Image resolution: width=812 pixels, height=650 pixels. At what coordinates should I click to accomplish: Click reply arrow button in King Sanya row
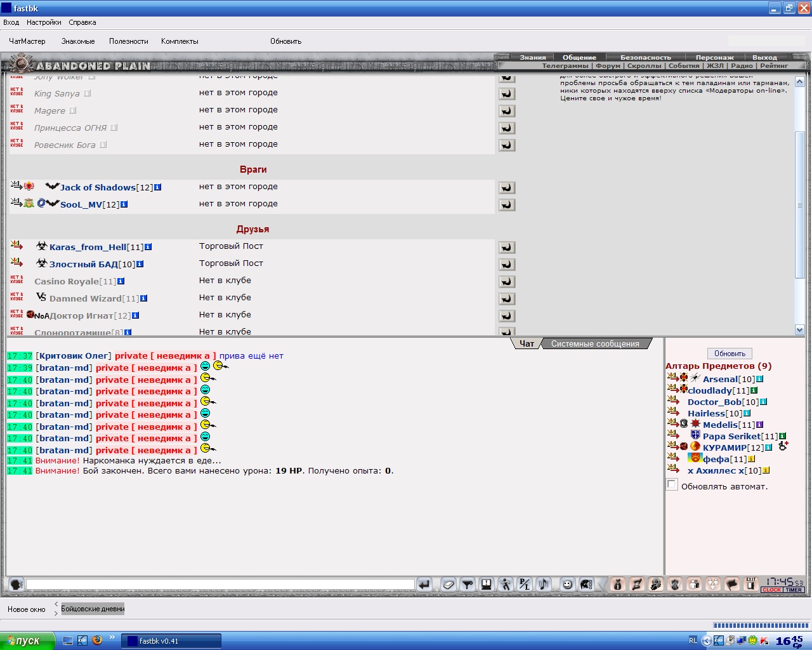point(507,93)
